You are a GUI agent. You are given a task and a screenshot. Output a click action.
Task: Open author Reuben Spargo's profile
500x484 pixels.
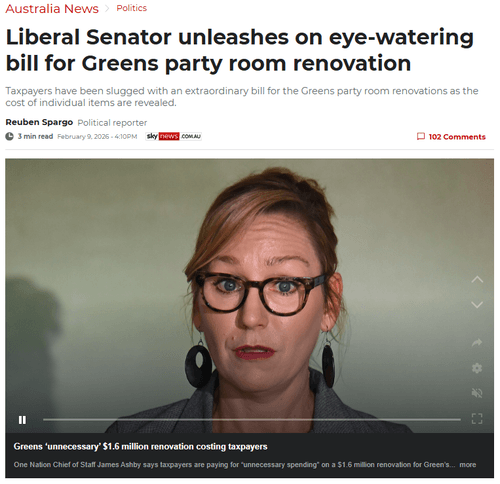tap(39, 122)
